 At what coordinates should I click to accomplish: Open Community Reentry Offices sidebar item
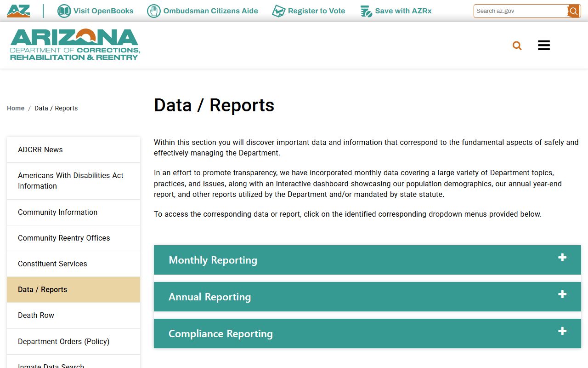pos(73,238)
